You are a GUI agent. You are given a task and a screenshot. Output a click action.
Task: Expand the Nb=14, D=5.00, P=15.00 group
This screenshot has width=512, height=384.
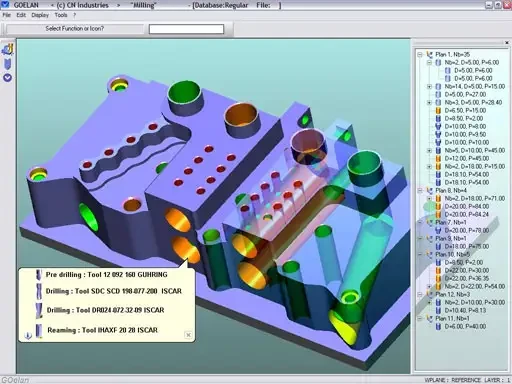point(429,86)
